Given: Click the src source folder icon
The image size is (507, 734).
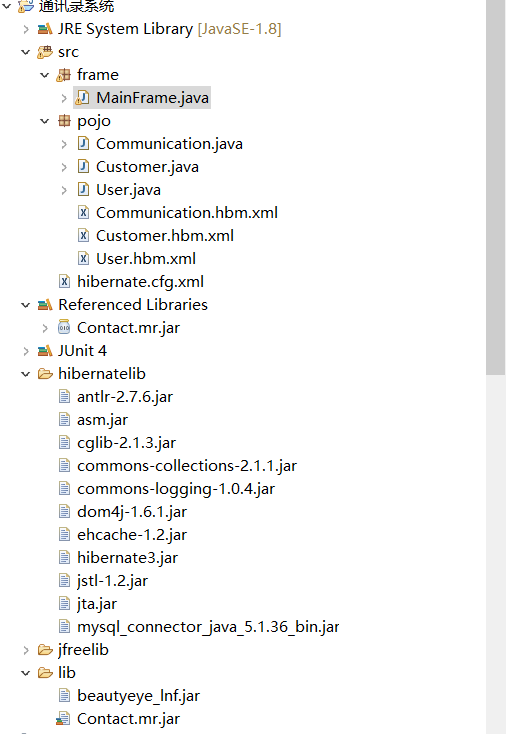Looking at the screenshot, I should point(45,52).
